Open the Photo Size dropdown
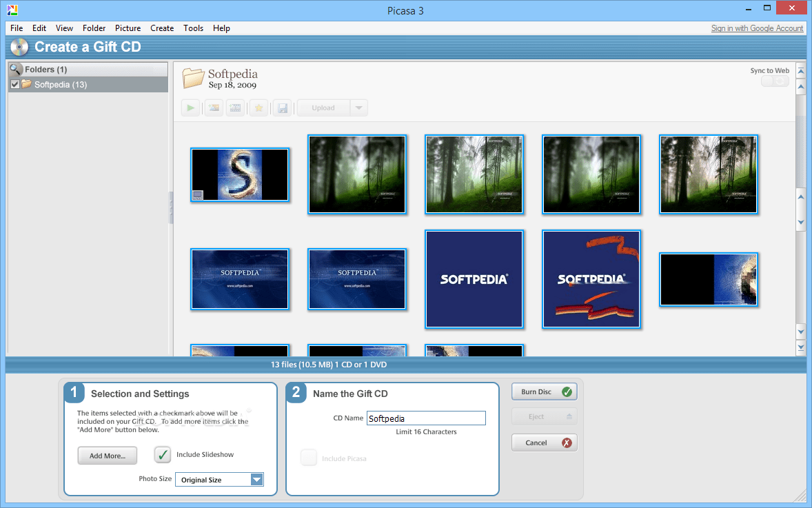 click(x=220, y=480)
